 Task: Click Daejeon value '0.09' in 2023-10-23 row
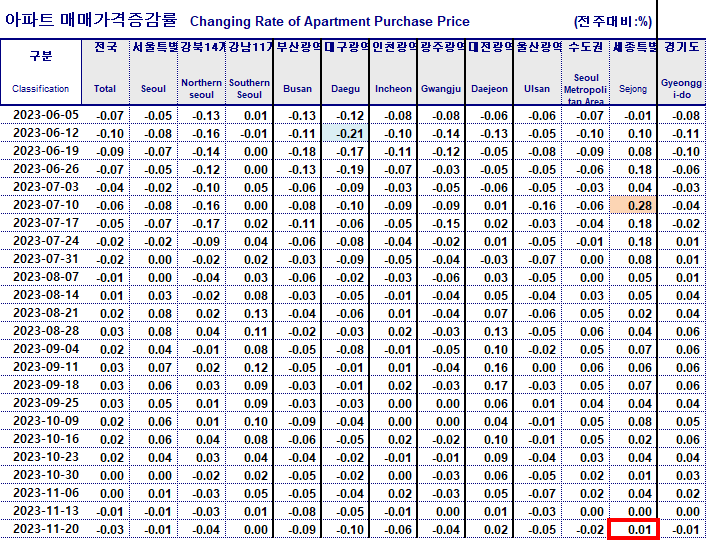pyautogui.click(x=496, y=458)
